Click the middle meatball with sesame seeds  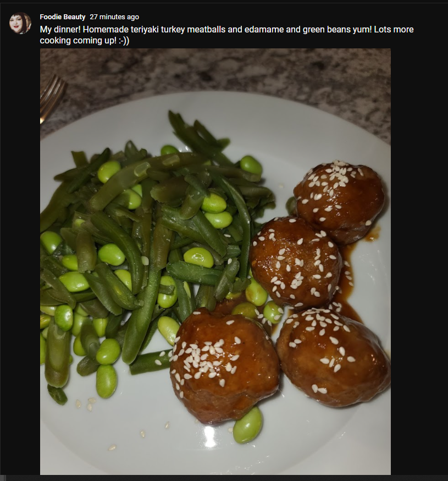(x=295, y=263)
